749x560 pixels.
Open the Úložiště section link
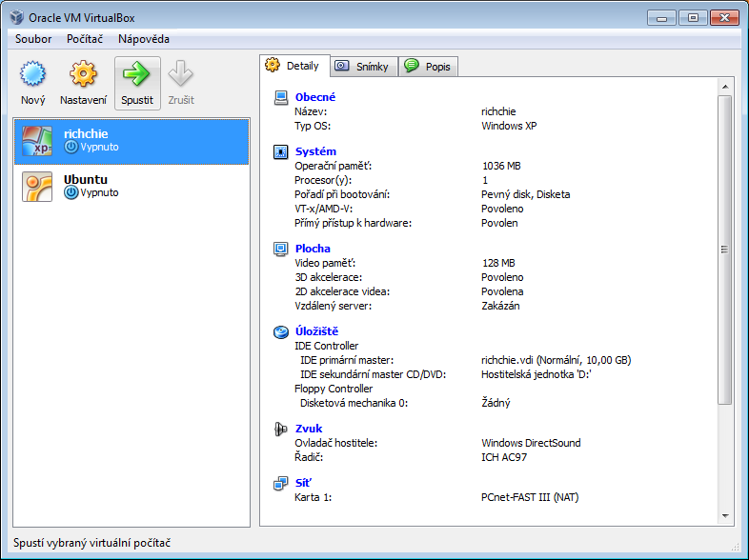click(x=316, y=331)
